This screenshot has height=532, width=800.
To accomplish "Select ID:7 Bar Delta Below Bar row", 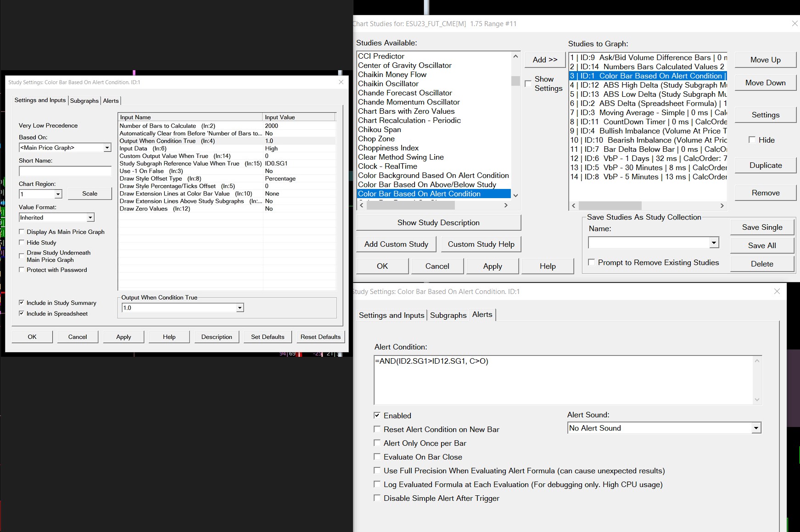I will (x=648, y=149).
